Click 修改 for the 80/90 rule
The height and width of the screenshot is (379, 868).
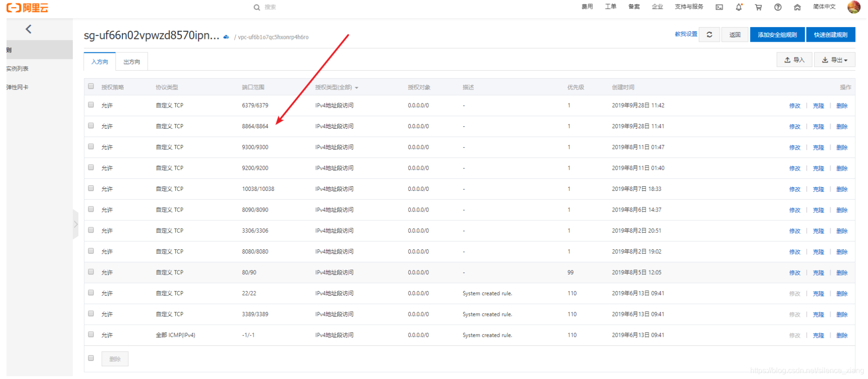click(795, 273)
